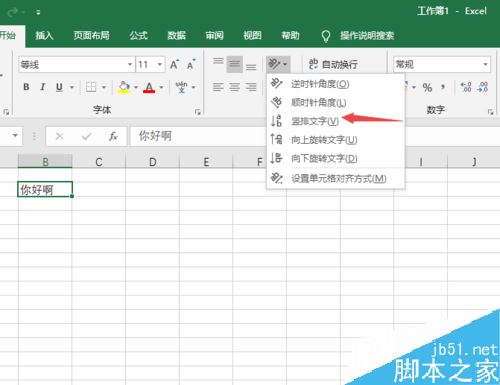
Task: Apply comma style icon
Action: (x=443, y=87)
